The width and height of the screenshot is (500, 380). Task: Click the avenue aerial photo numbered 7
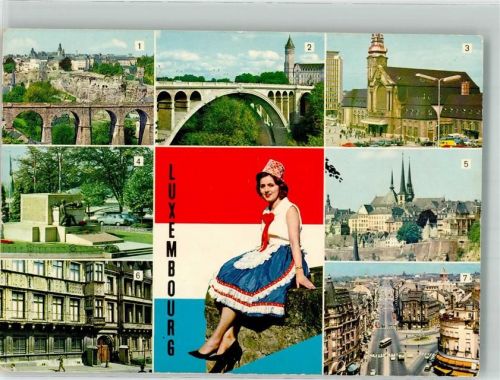(402, 319)
